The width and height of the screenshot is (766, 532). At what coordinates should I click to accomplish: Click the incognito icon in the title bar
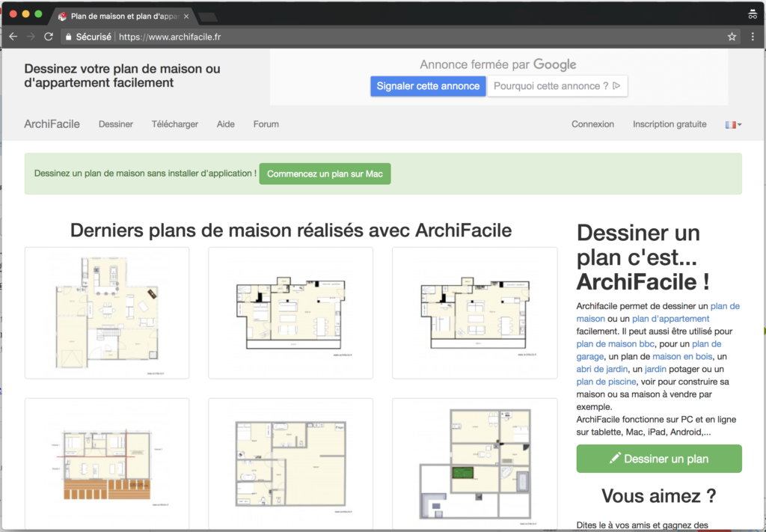click(x=753, y=14)
